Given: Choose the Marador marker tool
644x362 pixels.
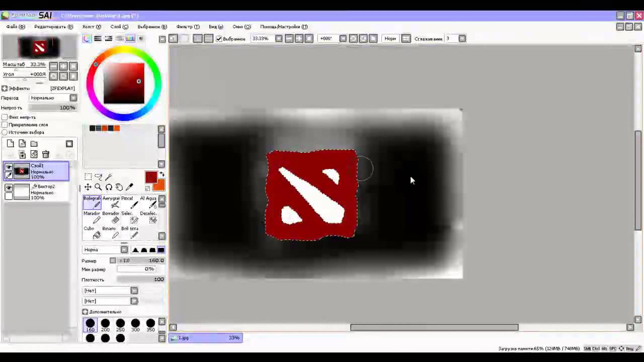Looking at the screenshot, I should coord(92,217).
